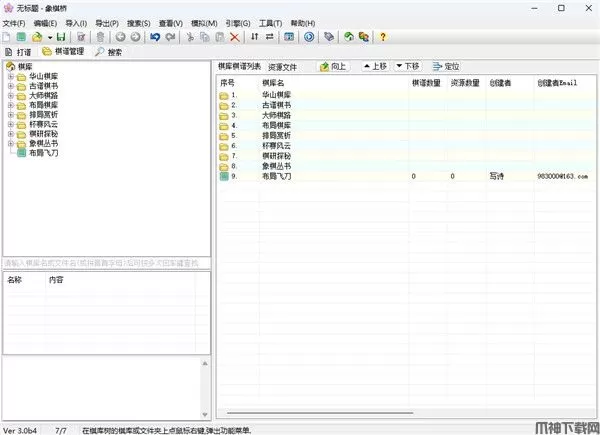Screen dimensions: 600x435
Task: Click the green upload library icon
Action: tap(349, 37)
